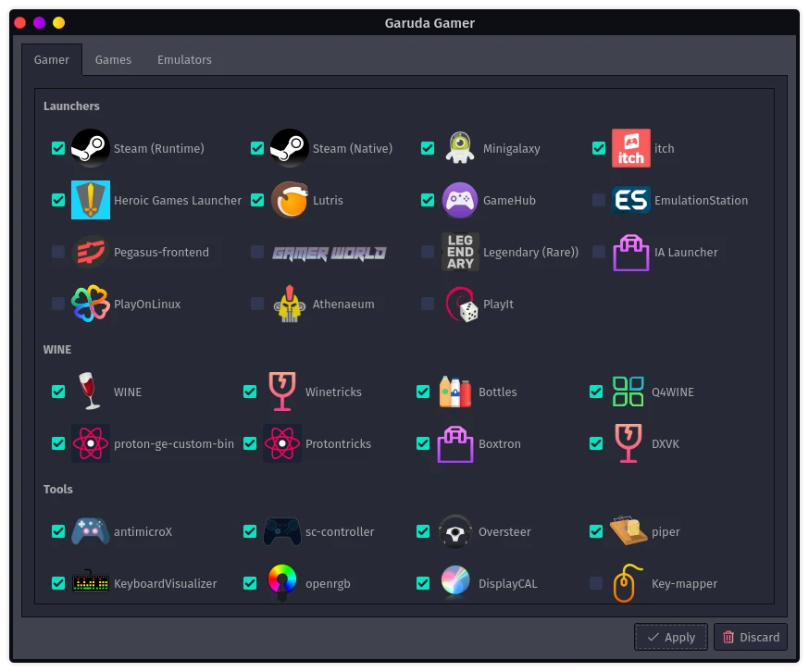Click the IA Launcher bag icon
This screenshot has width=809, height=672.
click(x=631, y=252)
